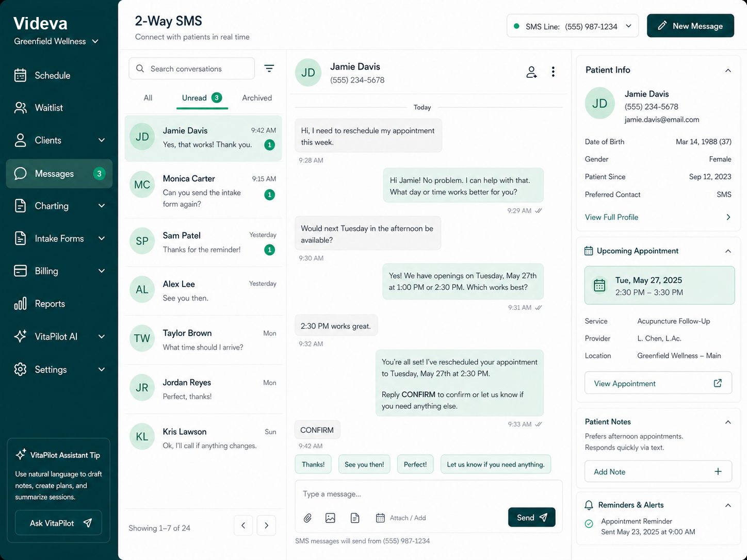This screenshot has width=747, height=560.
Task: Open the Reports section
Action: 51,304
